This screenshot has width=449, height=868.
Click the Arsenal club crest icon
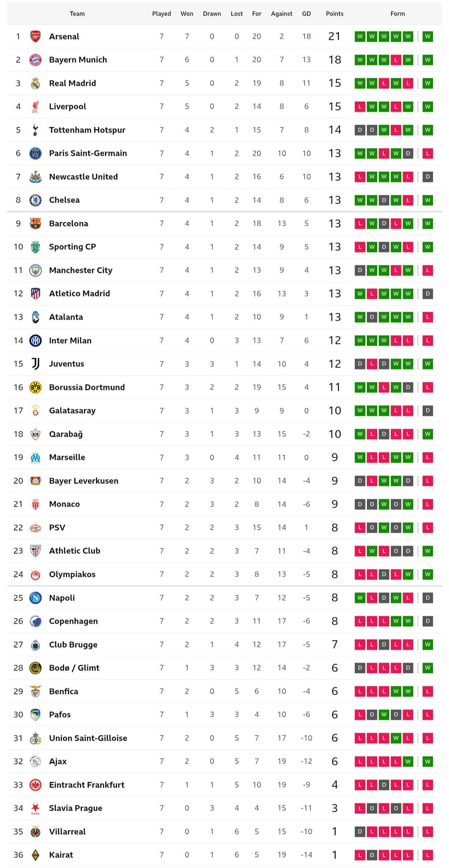click(35, 36)
